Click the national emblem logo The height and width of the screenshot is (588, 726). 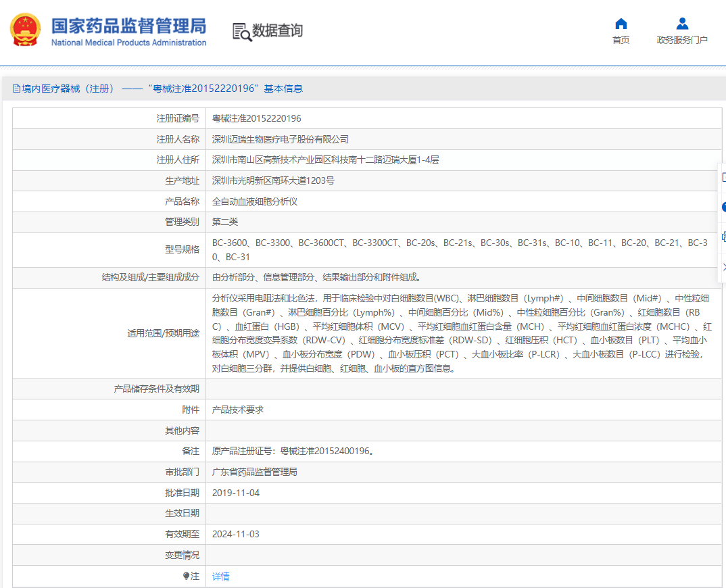pos(26,30)
